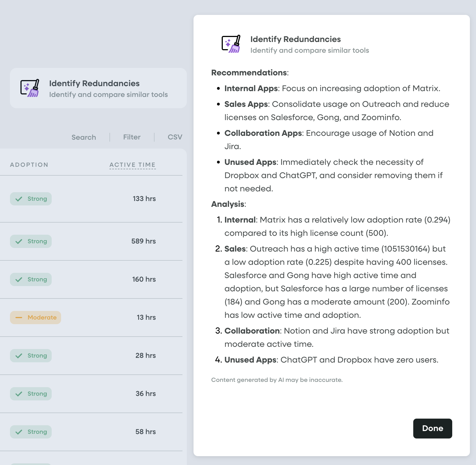The image size is (476, 465).
Task: Open the Filter option
Action: (x=132, y=137)
